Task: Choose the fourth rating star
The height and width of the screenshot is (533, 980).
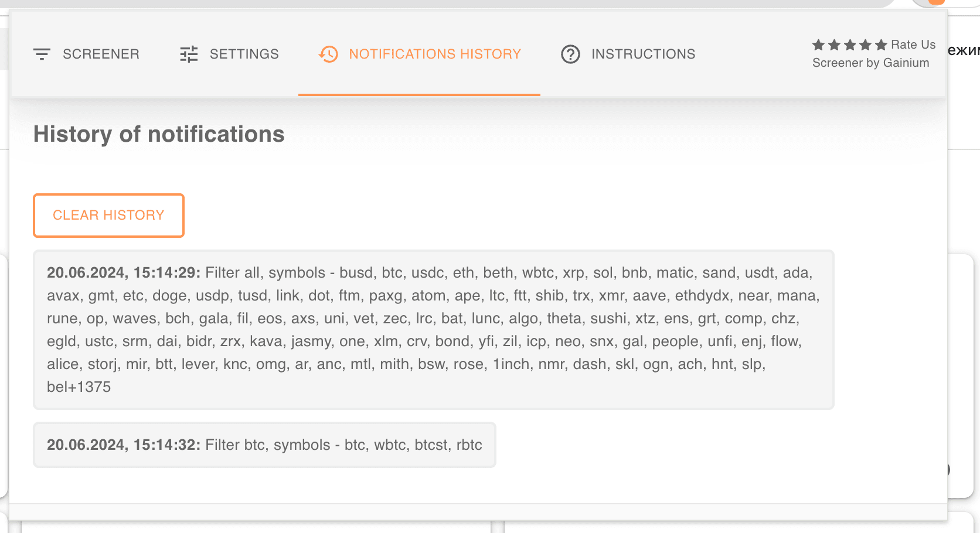Action: point(866,45)
